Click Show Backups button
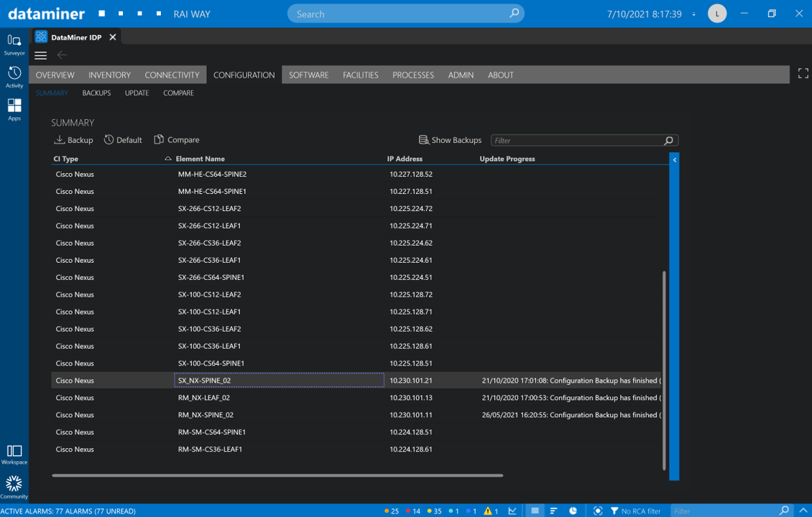 [x=450, y=140]
